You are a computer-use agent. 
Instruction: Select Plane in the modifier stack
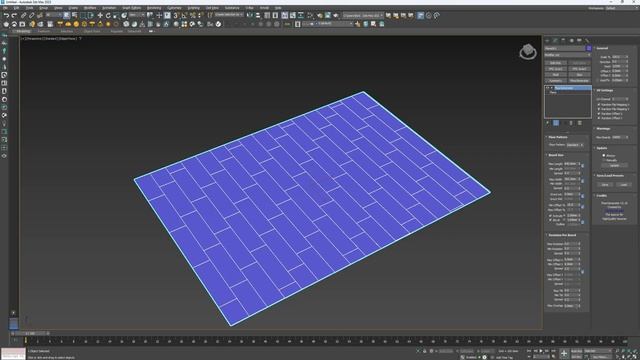[x=553, y=93]
